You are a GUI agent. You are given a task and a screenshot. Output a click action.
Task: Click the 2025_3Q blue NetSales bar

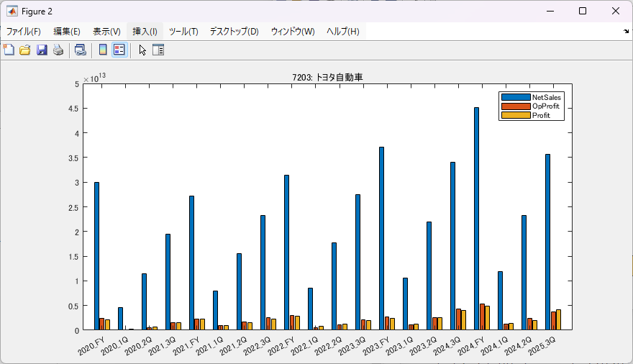click(x=547, y=242)
